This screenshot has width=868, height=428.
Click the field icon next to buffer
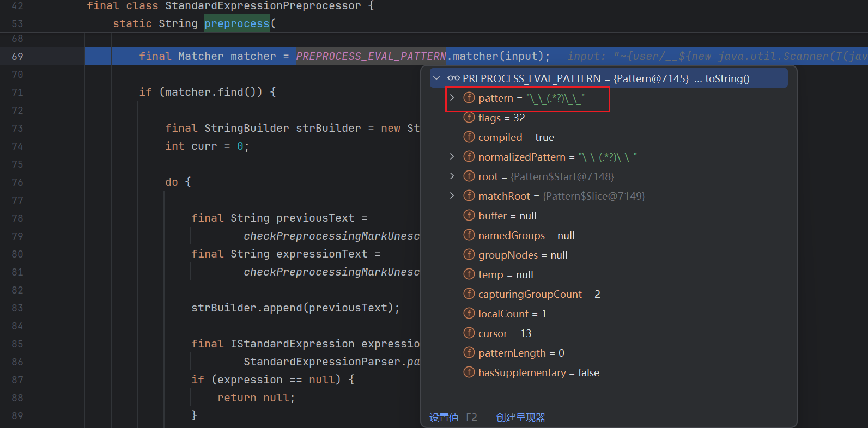click(469, 216)
